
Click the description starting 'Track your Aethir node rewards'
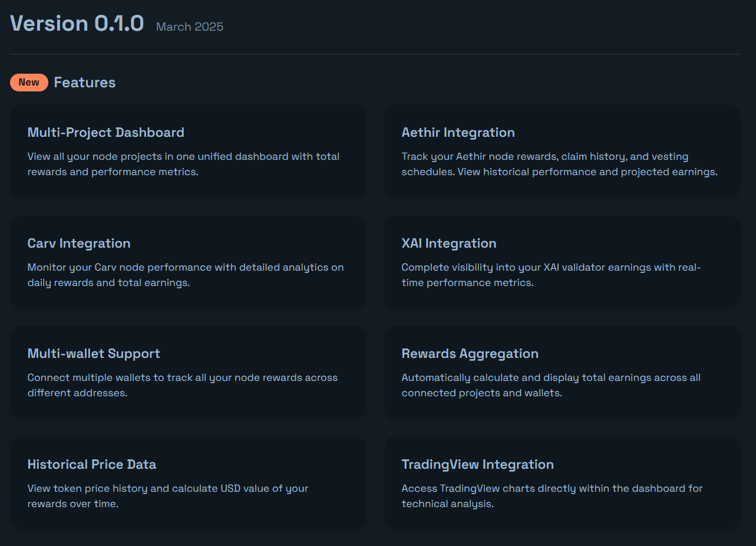(560, 165)
